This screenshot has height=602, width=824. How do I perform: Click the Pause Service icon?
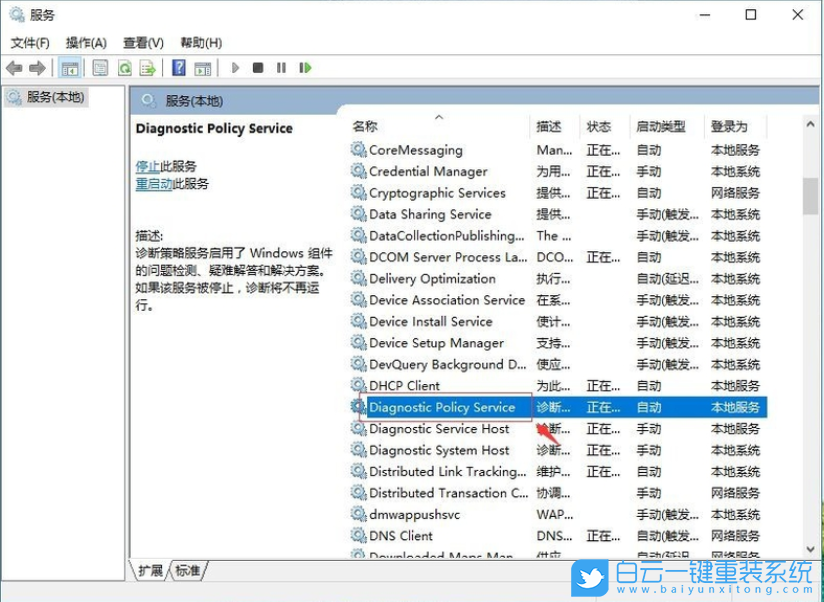(x=281, y=68)
